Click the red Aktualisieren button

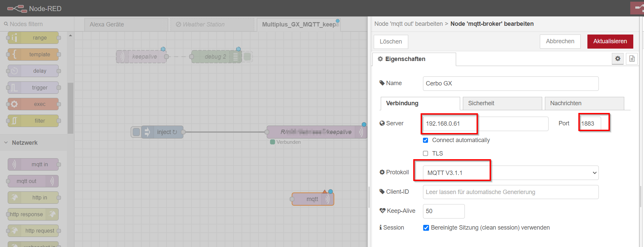pos(610,41)
